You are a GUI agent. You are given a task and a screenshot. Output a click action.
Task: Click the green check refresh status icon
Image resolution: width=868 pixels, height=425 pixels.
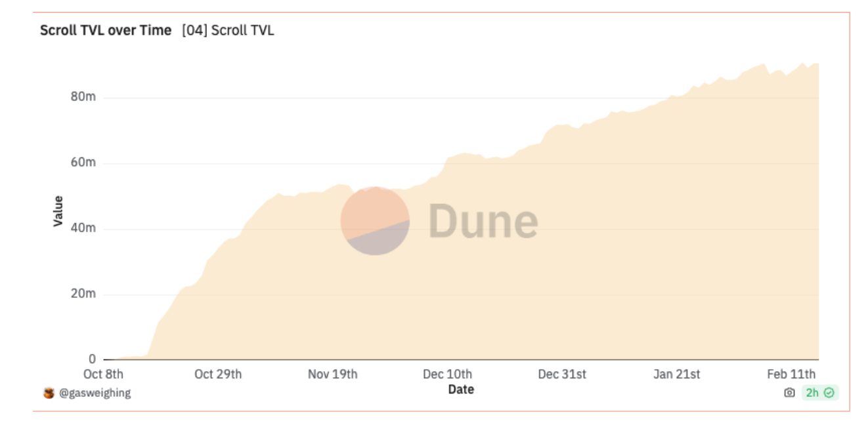(x=829, y=393)
